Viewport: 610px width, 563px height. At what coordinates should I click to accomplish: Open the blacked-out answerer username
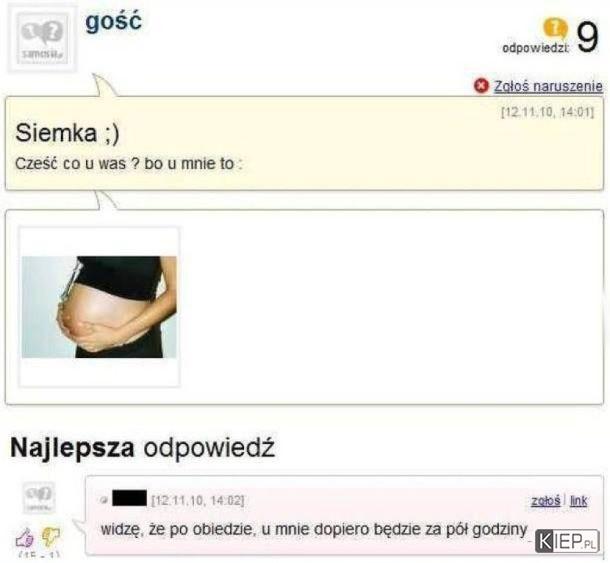coord(130,498)
